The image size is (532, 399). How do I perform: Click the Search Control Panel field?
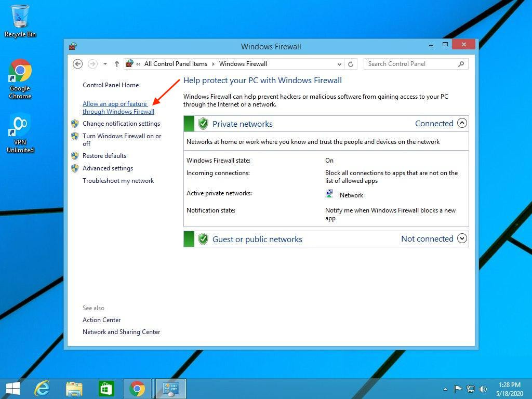410,64
